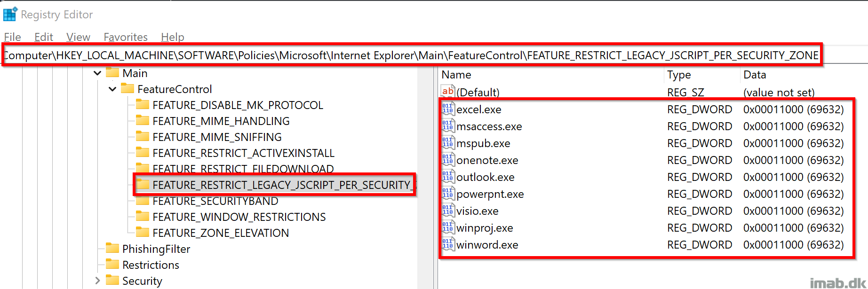Click the Restrictions folder icon
Viewport: 868px width, 289px height.
pyautogui.click(x=112, y=265)
